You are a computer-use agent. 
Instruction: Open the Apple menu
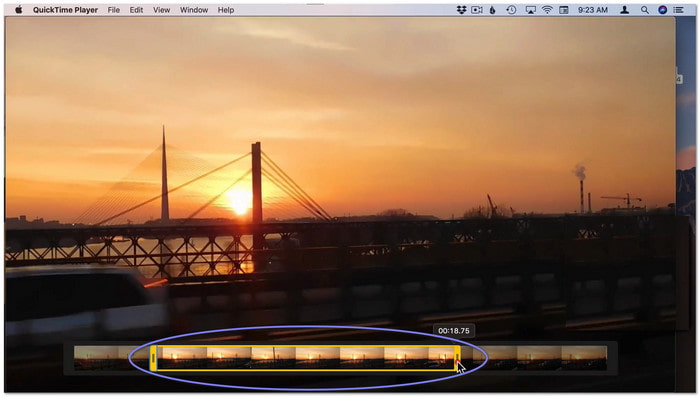[18, 9]
